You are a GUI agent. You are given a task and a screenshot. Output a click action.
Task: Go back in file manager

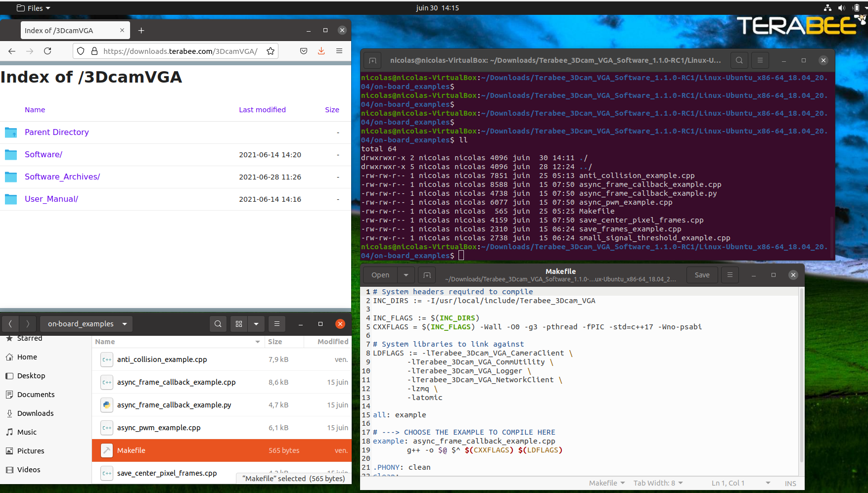pyautogui.click(x=10, y=324)
